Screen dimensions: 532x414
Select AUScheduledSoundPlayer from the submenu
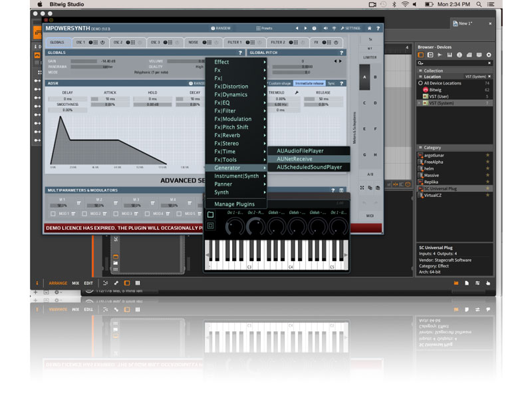point(309,167)
